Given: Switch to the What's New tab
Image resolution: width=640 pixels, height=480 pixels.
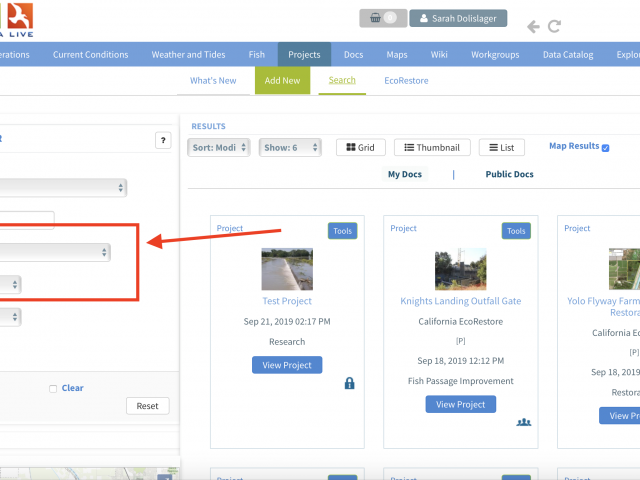Looking at the screenshot, I should [213, 80].
